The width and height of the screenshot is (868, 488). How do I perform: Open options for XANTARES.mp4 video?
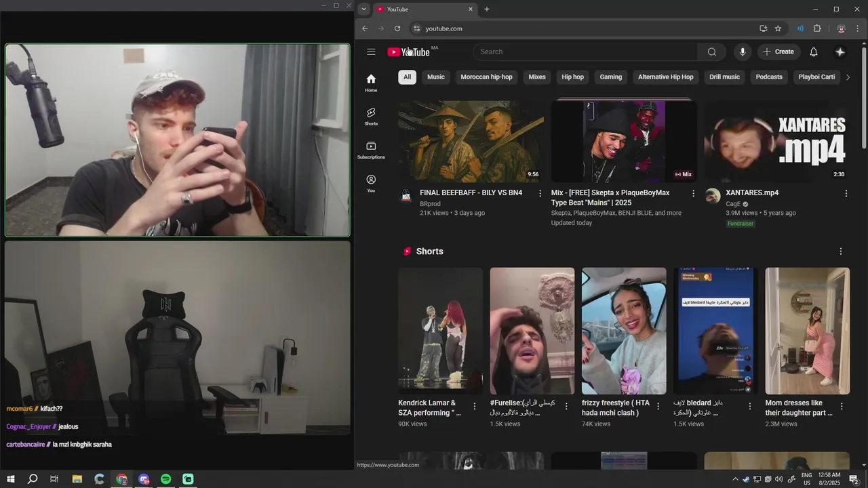(x=846, y=193)
